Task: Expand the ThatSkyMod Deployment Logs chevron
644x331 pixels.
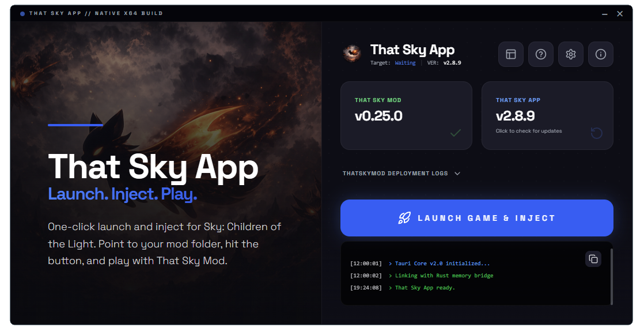Action: (457, 174)
